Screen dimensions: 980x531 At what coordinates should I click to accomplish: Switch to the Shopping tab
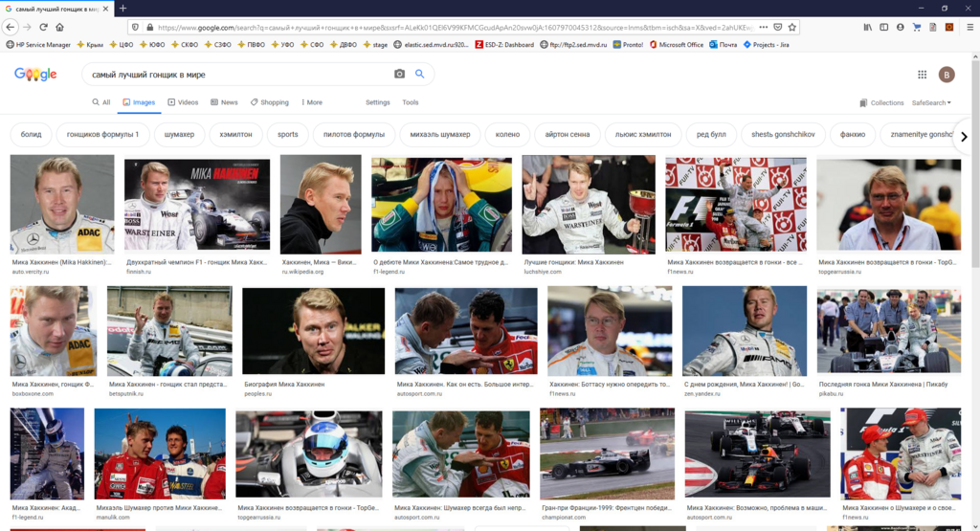(269, 102)
